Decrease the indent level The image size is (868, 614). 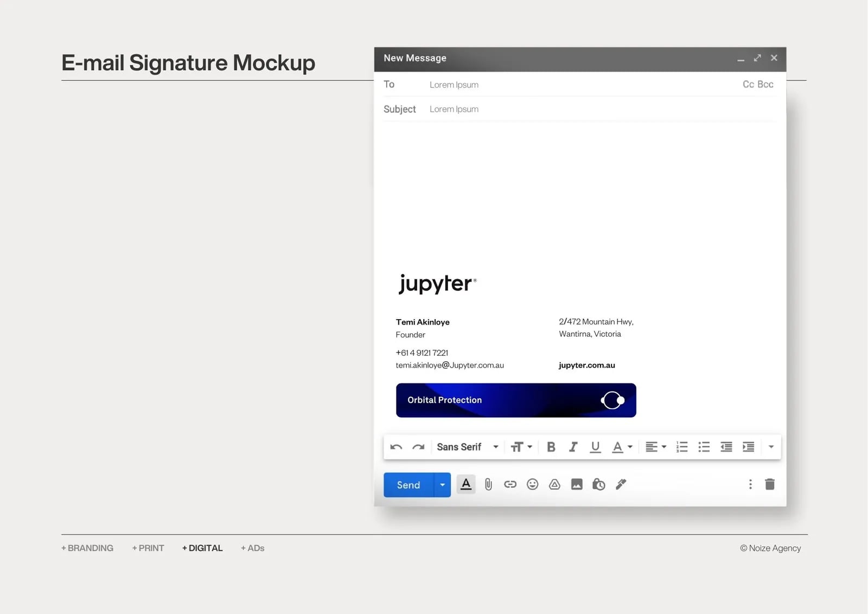click(x=726, y=447)
